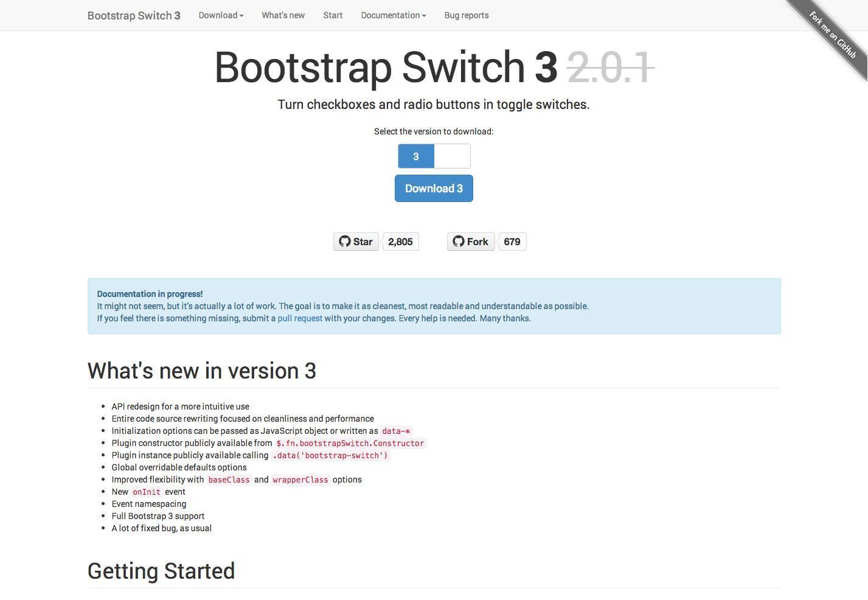Viewport: 868px width, 600px height.
Task: Open the Download dropdown in navbar
Action: (x=221, y=15)
